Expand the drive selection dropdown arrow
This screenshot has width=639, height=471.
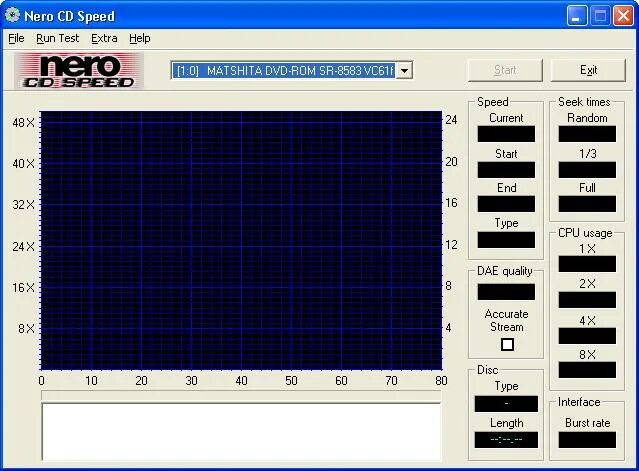click(404, 70)
